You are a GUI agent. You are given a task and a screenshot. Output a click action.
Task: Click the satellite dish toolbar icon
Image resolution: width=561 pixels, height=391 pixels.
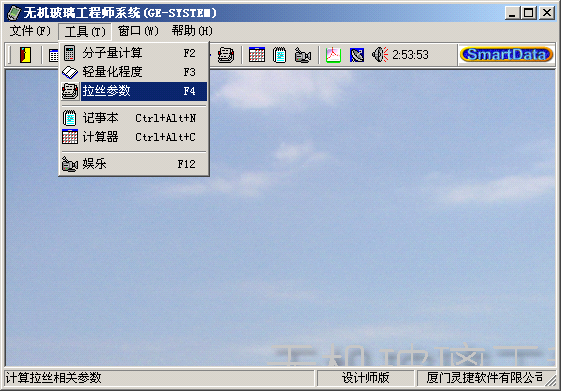click(x=357, y=55)
